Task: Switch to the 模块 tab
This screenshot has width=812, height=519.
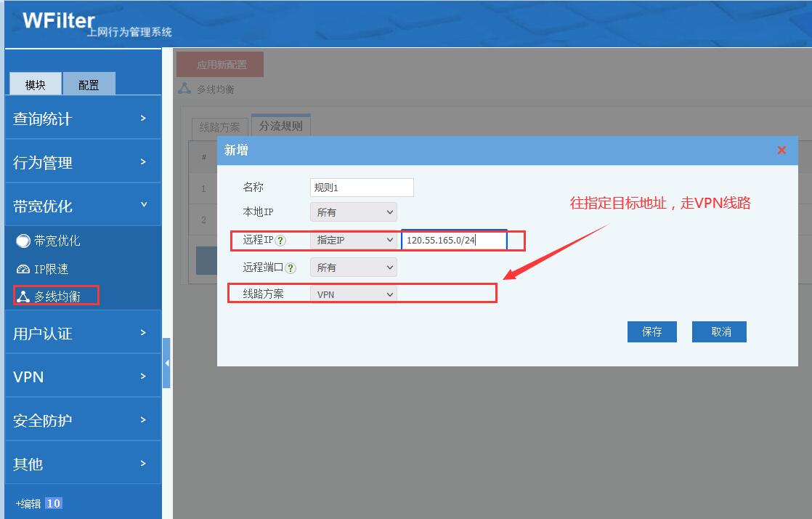Action: pos(35,84)
